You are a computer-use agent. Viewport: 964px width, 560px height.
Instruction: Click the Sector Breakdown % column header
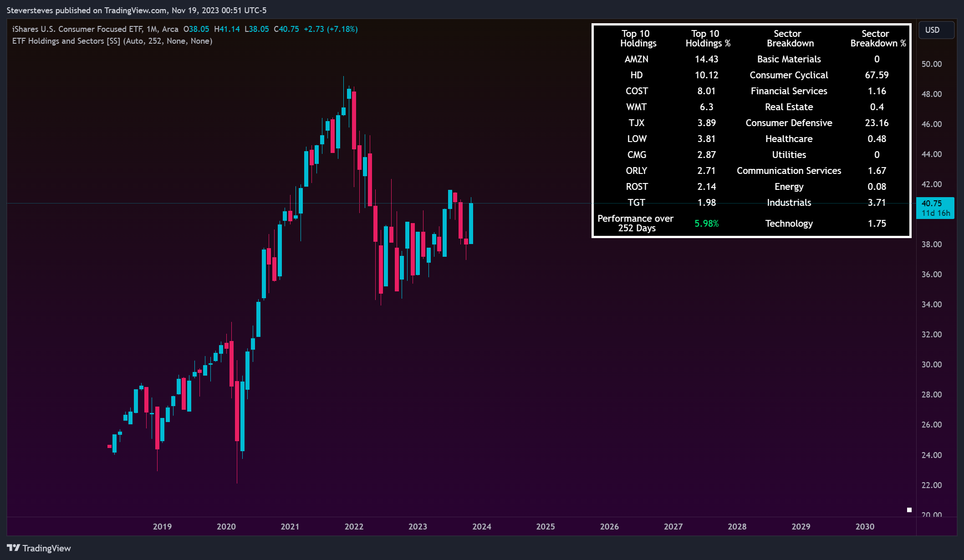pyautogui.click(x=877, y=39)
